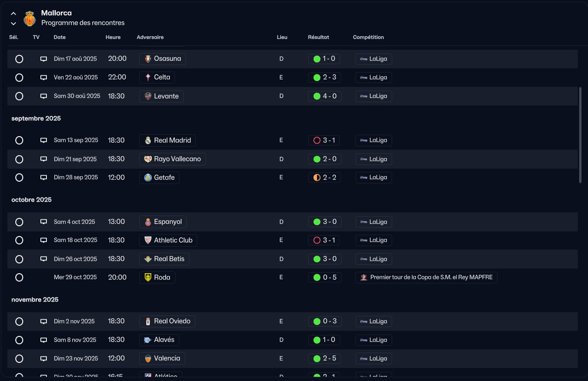Click the red loss indicator for Athletic Club
The width and height of the screenshot is (588, 381).
pos(317,240)
